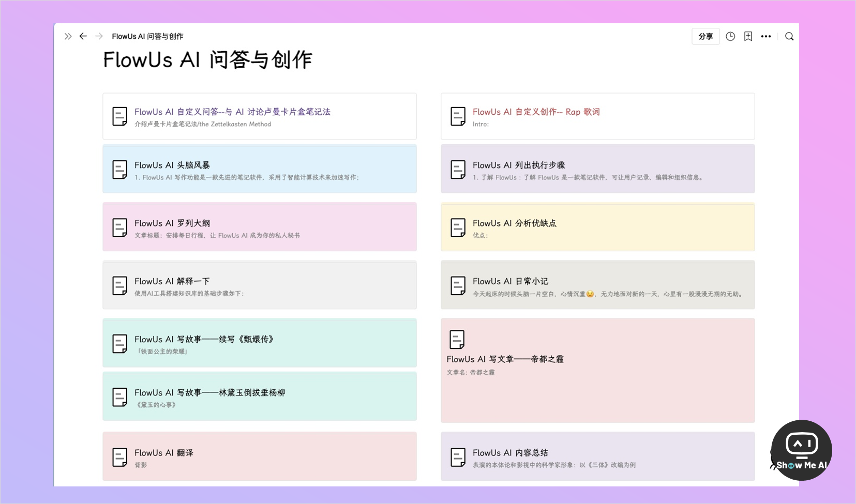
Task: Expand the sidebar with double chevron icon
Action: (68, 36)
